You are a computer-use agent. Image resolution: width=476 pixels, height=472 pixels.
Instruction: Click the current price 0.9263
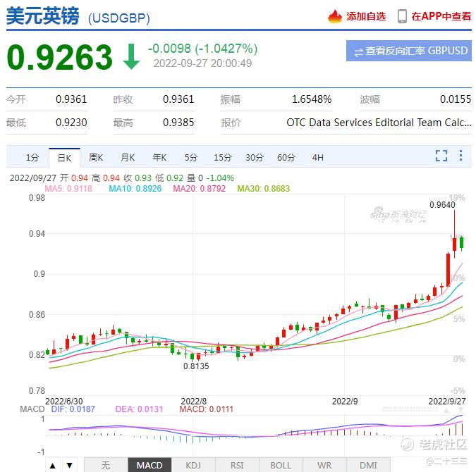(60, 57)
